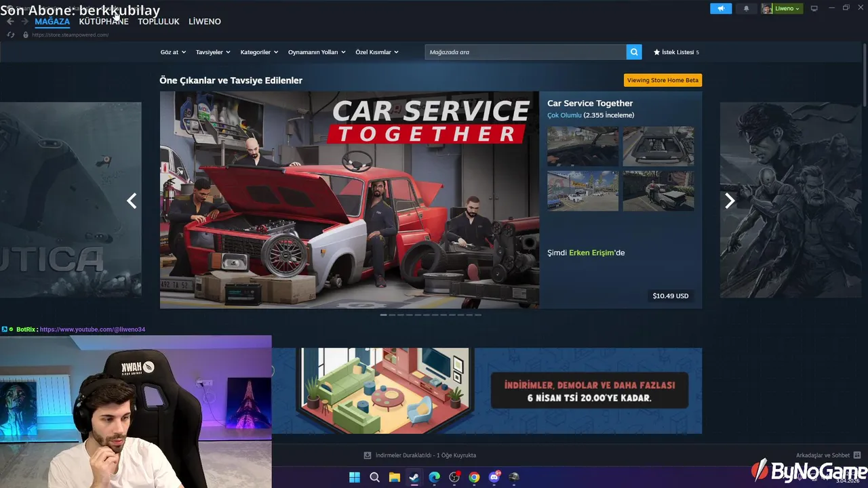Screen dimensions: 868x488
Task: Expand the Kategoriler menu
Action: (x=259, y=52)
